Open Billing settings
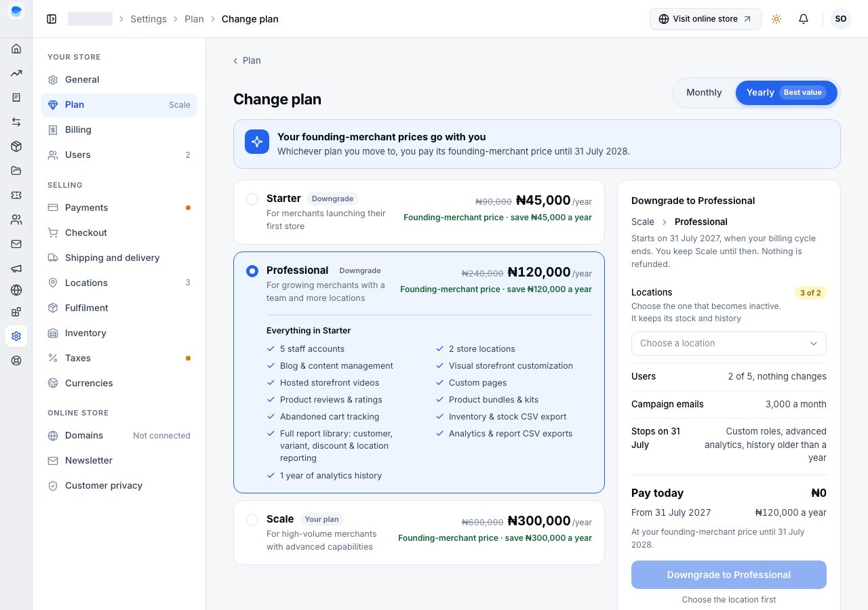 (x=119, y=130)
